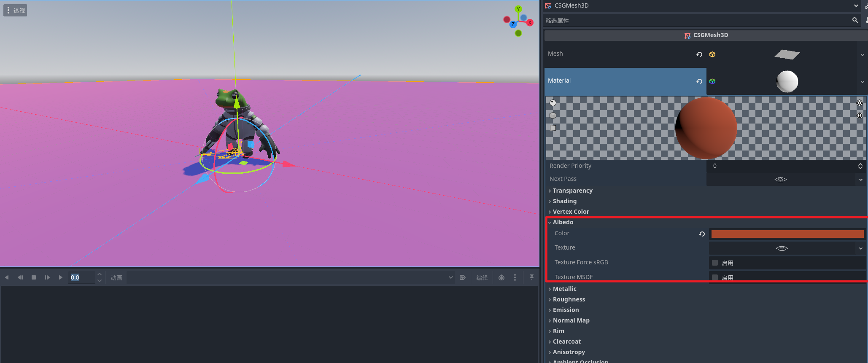Expand the Rim section

558,331
